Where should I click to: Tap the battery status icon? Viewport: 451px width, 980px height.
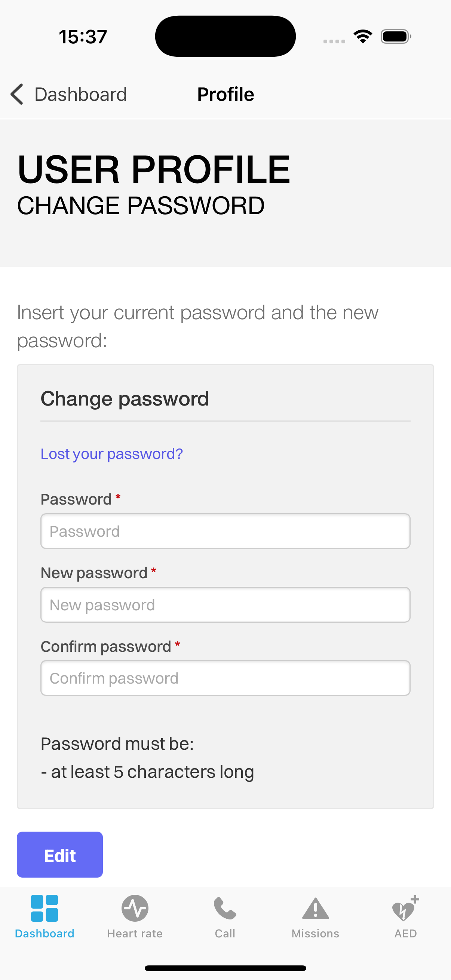click(x=396, y=37)
